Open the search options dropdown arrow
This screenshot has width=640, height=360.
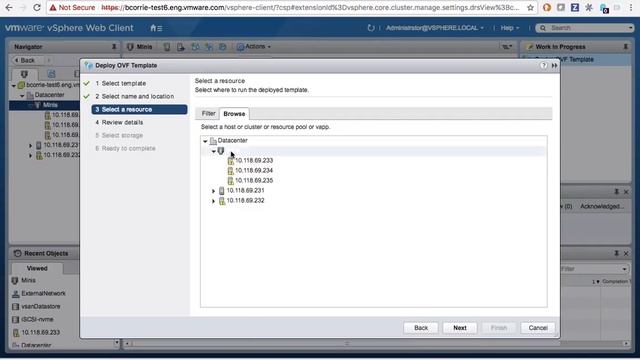pos(631,28)
